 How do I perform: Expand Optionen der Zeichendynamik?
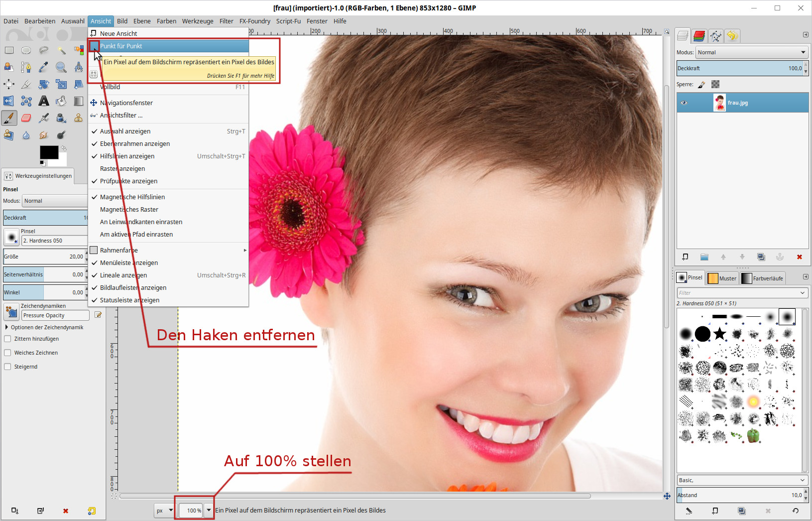6,327
